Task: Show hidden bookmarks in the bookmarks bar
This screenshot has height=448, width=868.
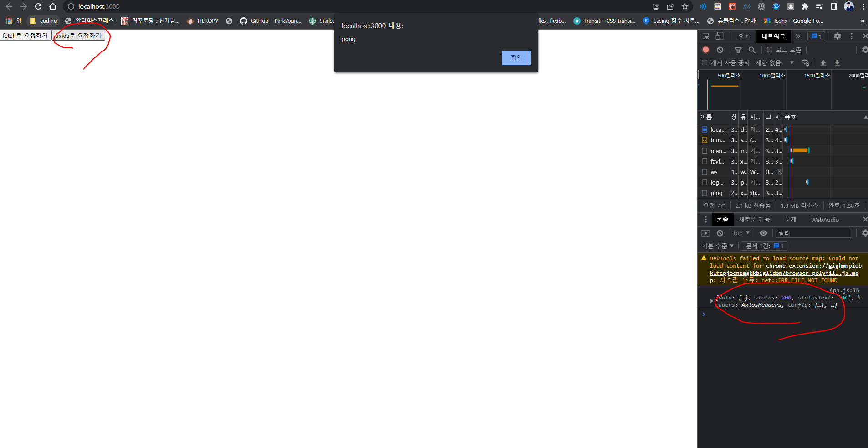Action: click(863, 21)
